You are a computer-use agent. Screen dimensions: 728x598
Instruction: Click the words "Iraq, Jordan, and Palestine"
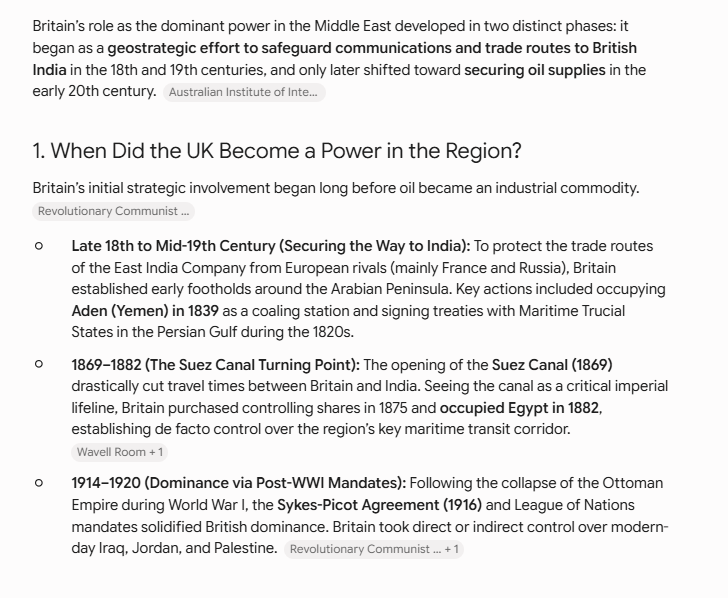tap(188, 548)
